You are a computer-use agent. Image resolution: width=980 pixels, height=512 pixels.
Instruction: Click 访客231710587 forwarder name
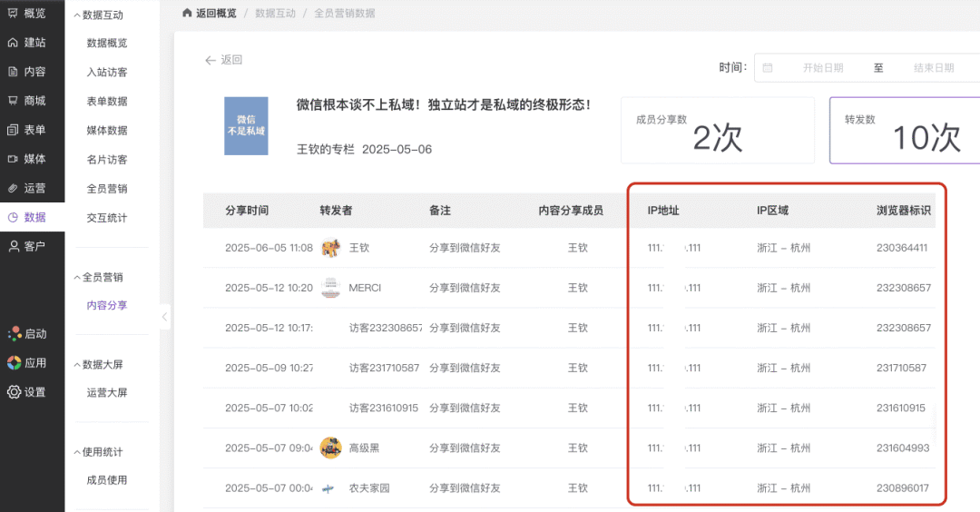(x=384, y=369)
